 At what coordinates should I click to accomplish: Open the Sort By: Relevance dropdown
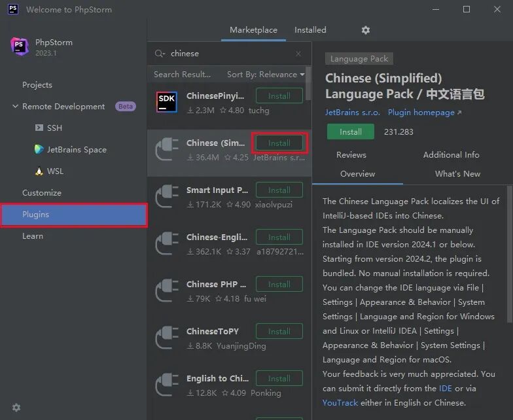point(266,75)
